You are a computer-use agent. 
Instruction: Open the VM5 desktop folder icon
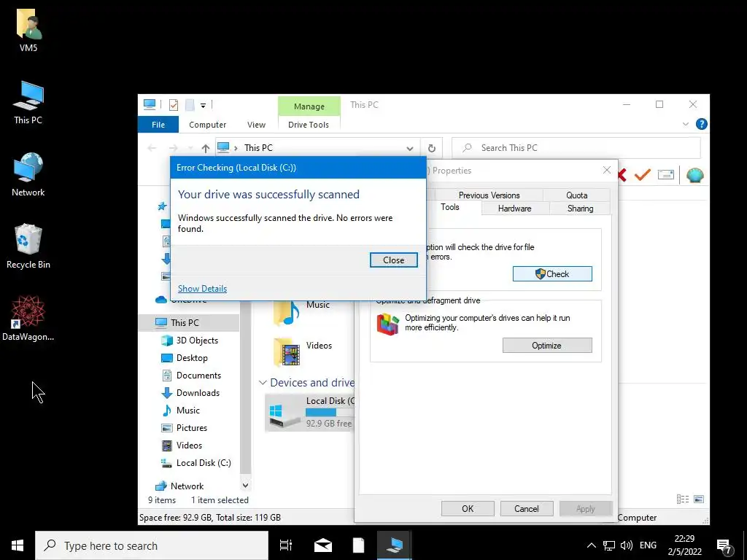28,29
